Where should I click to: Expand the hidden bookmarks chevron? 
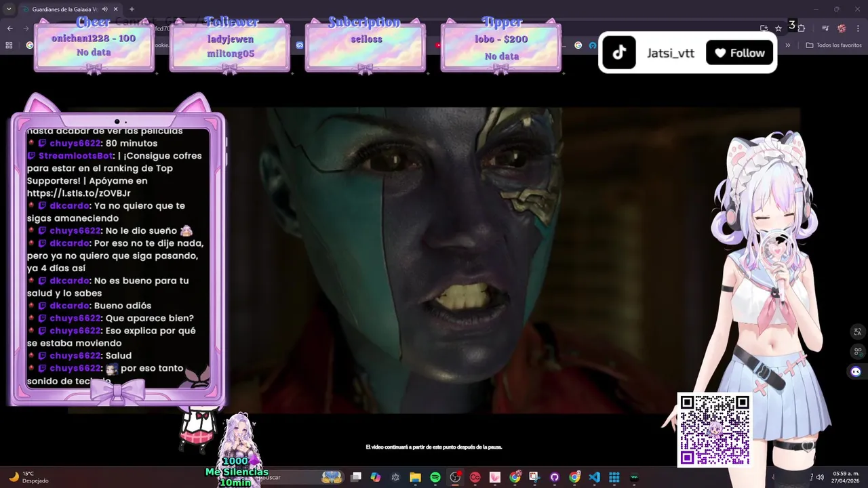click(x=788, y=45)
